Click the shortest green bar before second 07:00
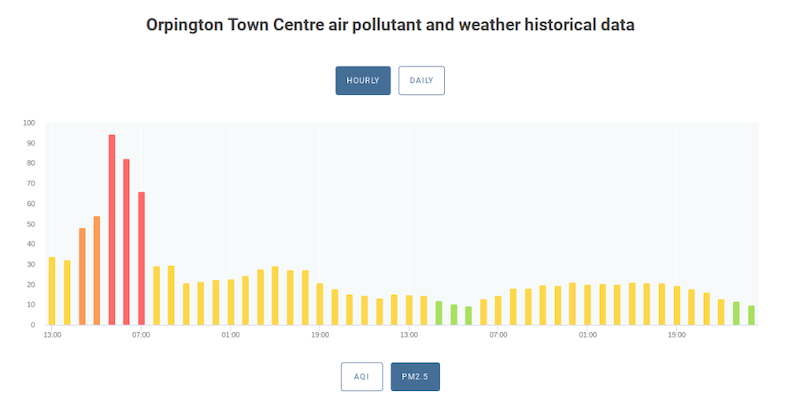This screenshot has width=789, height=408. tap(468, 315)
